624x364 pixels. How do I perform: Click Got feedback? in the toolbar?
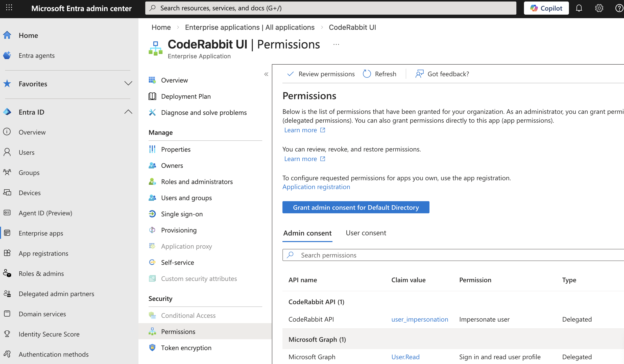click(x=442, y=74)
